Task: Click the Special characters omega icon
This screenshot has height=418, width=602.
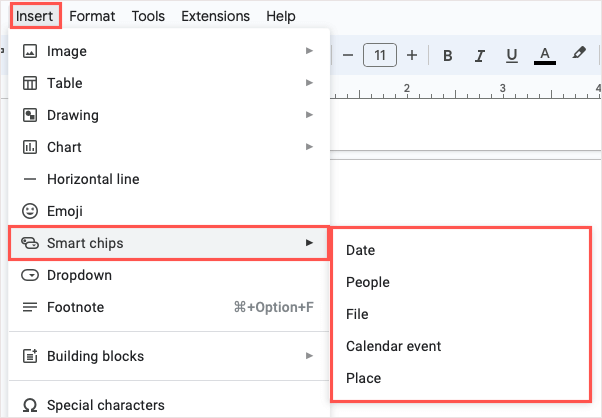Action: 30,405
